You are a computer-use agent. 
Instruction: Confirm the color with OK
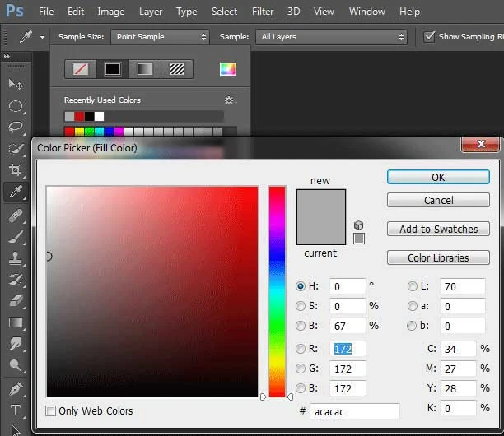[x=438, y=177]
